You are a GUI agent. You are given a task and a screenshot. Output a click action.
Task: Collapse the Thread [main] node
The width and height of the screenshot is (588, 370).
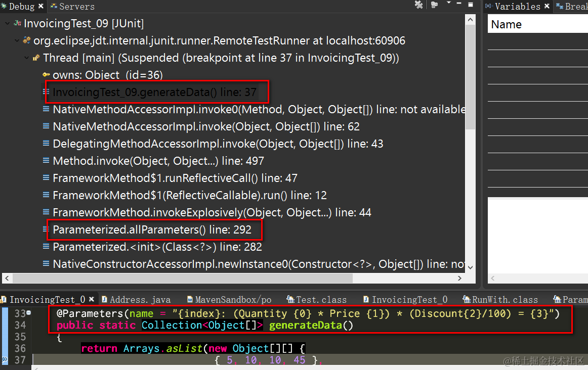point(26,58)
